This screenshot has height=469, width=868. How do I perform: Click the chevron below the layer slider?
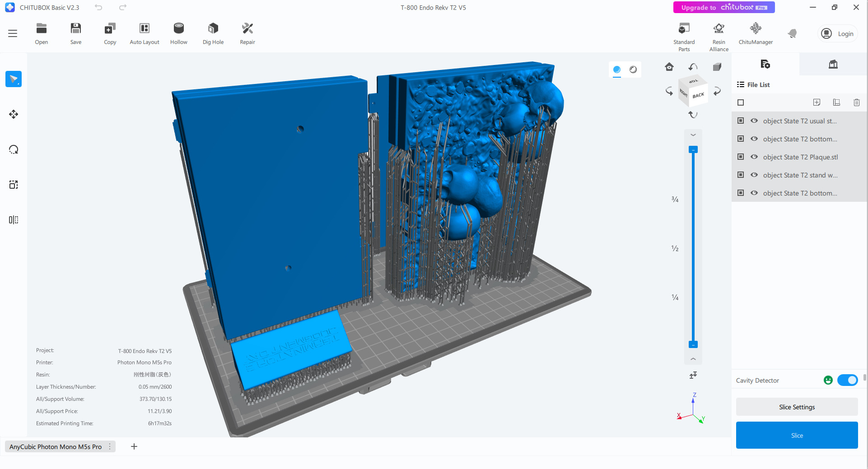(x=693, y=359)
